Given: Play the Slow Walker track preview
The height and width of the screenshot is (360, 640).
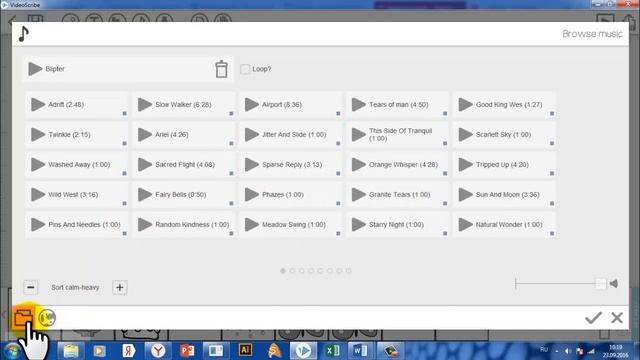Looking at the screenshot, I should [x=145, y=104].
